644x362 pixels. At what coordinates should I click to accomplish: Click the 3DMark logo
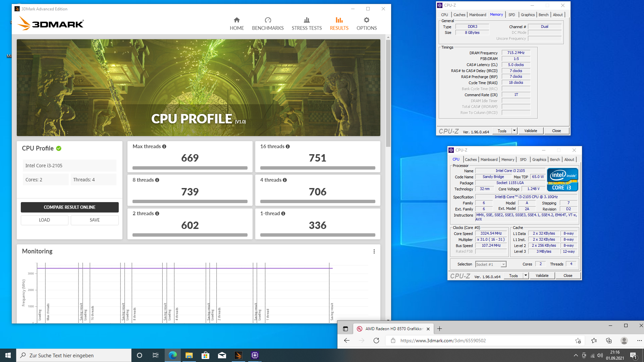50,23
